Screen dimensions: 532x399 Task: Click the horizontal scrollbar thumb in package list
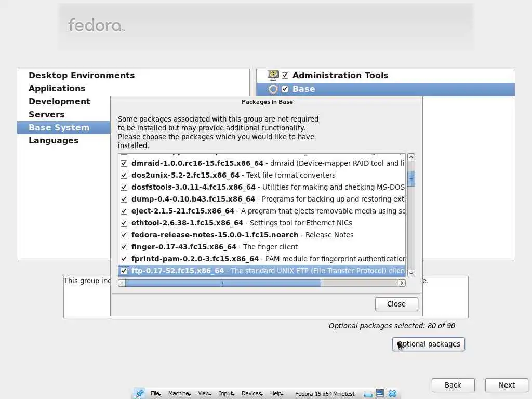(x=223, y=283)
